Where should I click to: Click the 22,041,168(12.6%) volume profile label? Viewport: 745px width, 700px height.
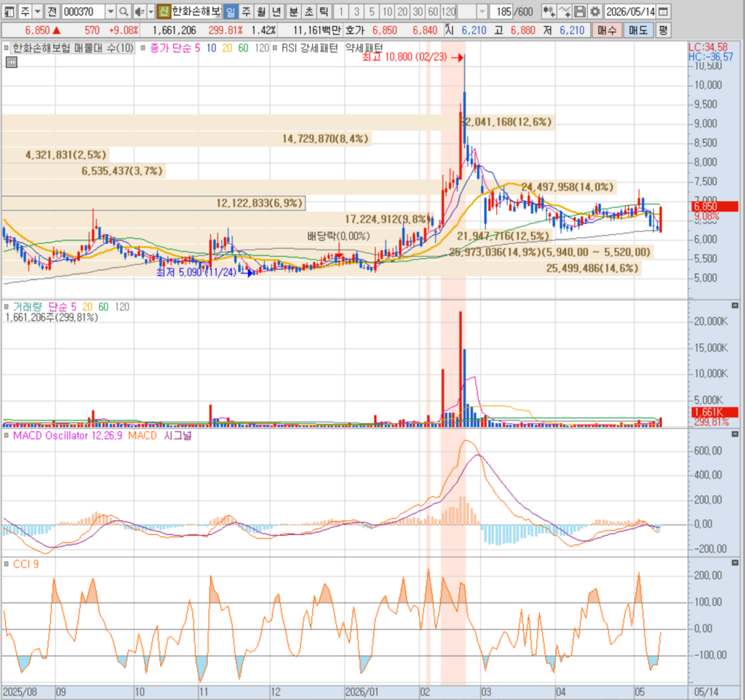click(x=506, y=122)
